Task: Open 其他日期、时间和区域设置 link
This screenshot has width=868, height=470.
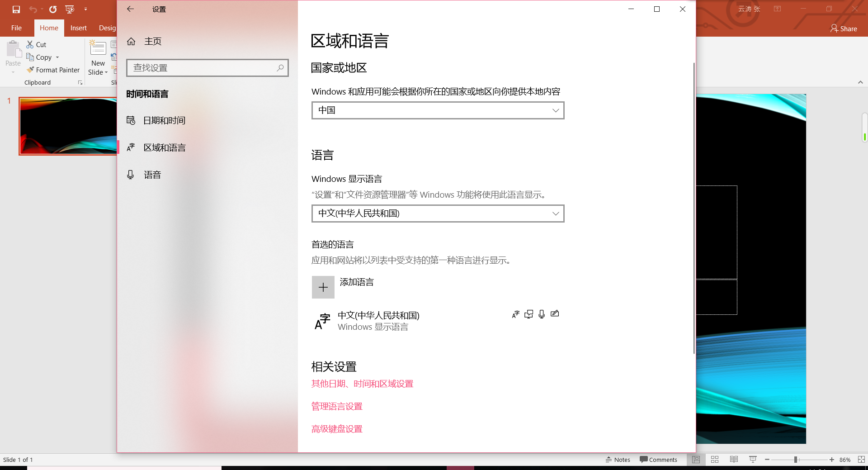Action: coord(362,384)
